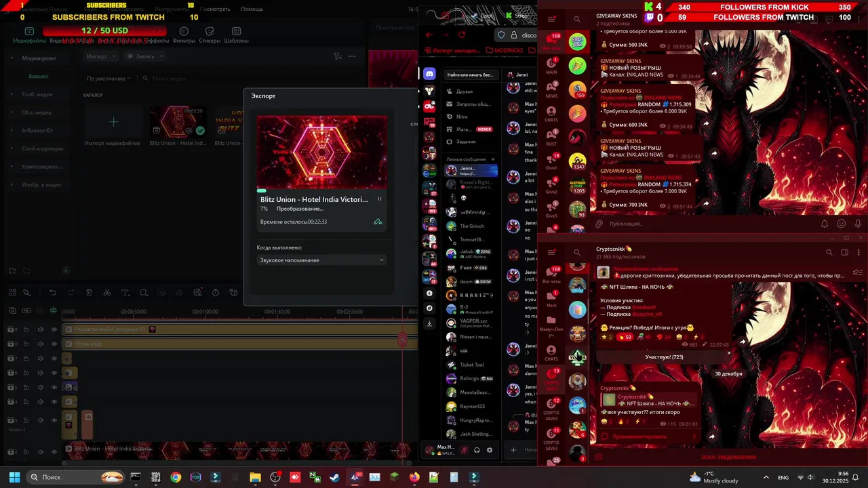Open the Шаблоны tab in Filmora
Image resolution: width=868 pixels, height=488 pixels.
pos(236,35)
